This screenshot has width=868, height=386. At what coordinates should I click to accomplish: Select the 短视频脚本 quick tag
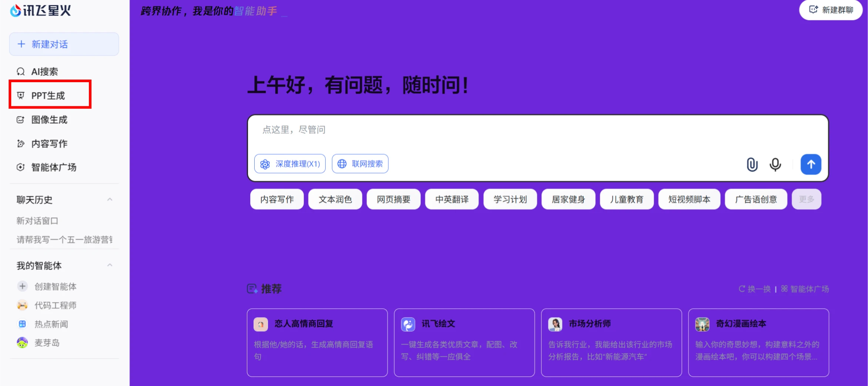pos(689,199)
